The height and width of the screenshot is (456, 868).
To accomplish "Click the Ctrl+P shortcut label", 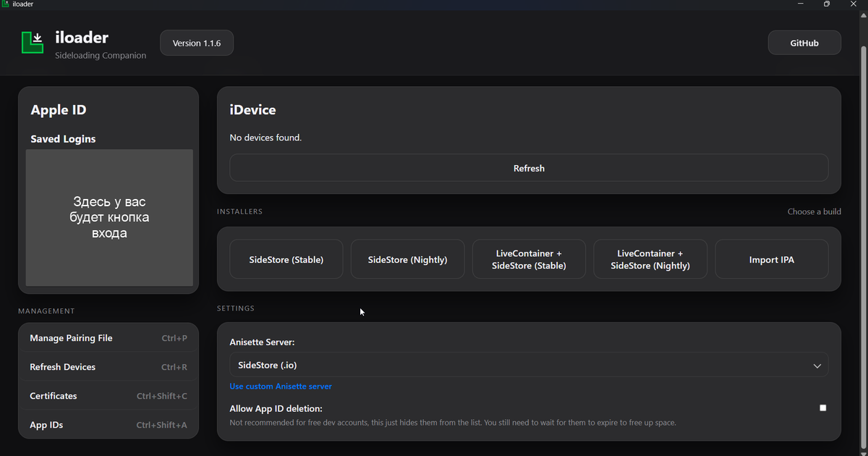I will [x=174, y=338].
